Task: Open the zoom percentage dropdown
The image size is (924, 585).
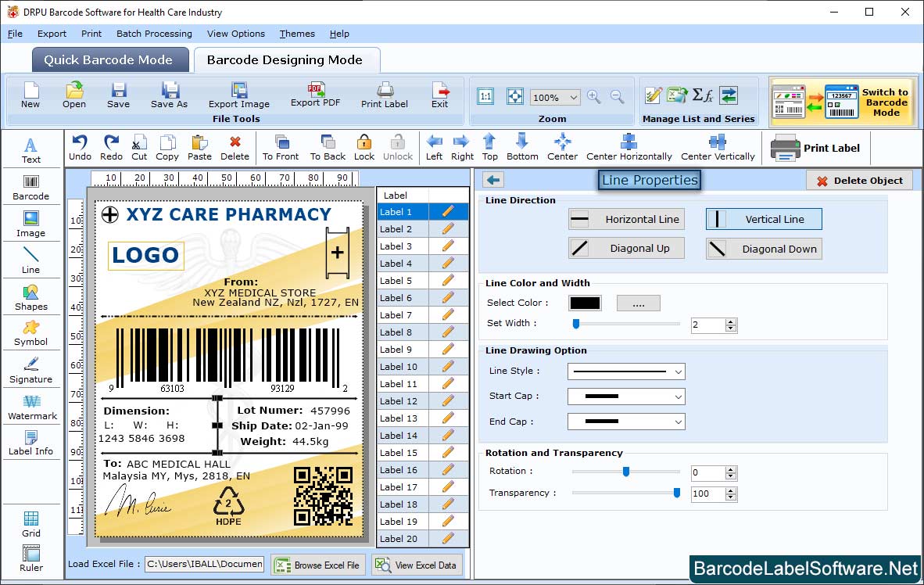Action: tap(573, 97)
